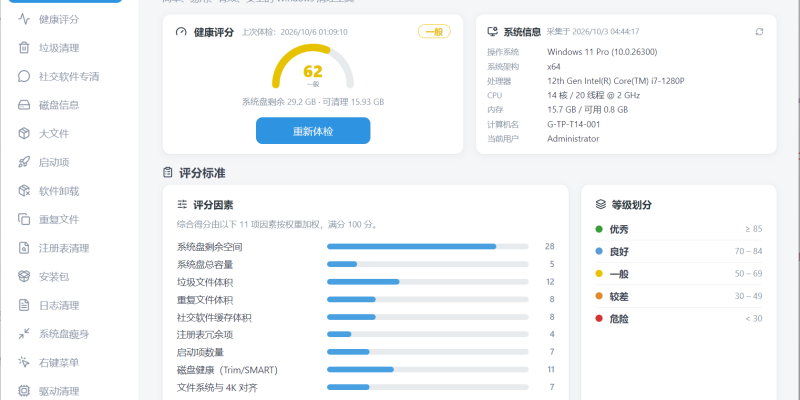Image resolution: width=800 pixels, height=400 pixels.
Task: Click the 健康评分 pulse icon in sidebar
Action: (24, 19)
